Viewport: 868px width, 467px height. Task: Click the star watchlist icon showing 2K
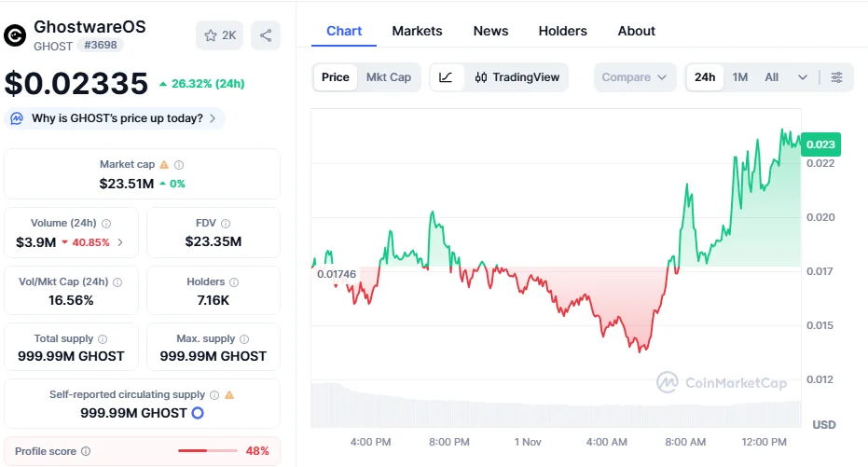[219, 35]
